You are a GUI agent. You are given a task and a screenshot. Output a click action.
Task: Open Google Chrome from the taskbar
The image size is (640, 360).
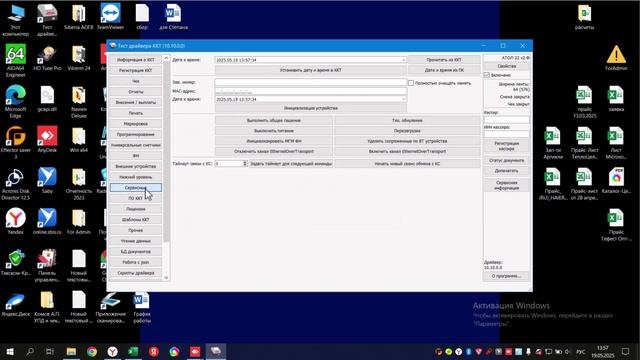click(92, 351)
